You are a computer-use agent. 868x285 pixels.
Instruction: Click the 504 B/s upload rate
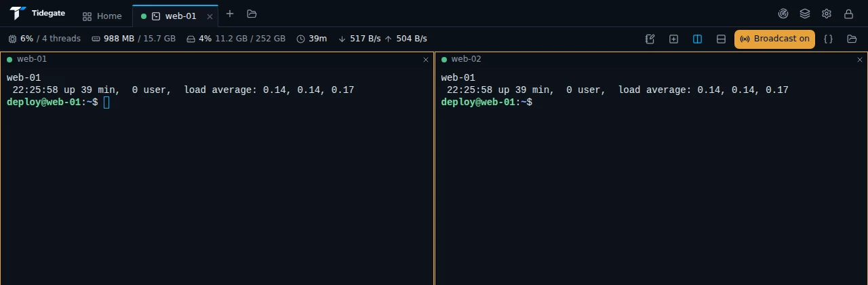click(x=411, y=39)
